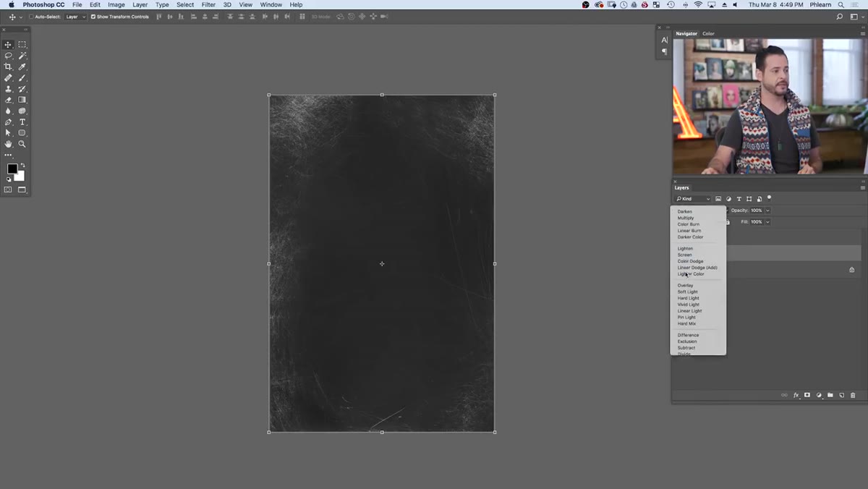
Task: Change the screen mode
Action: pos(22,190)
